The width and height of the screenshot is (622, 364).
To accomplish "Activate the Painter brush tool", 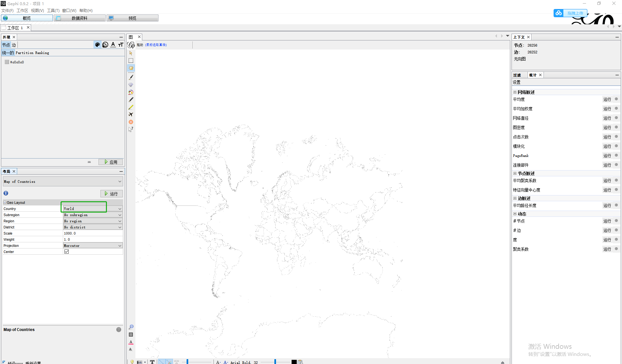I will tap(131, 77).
